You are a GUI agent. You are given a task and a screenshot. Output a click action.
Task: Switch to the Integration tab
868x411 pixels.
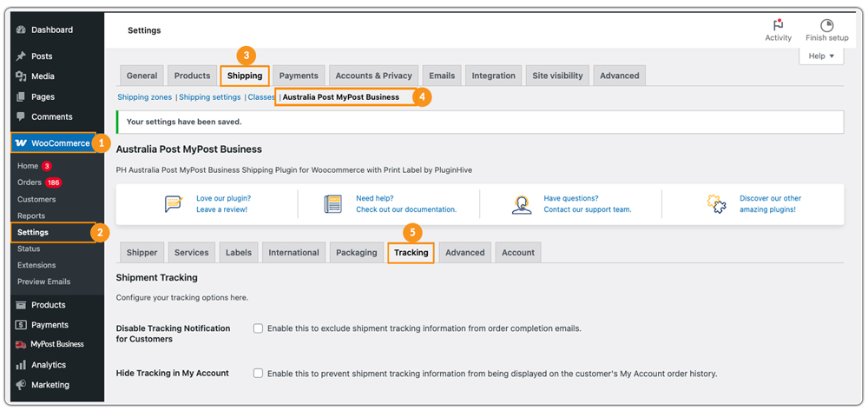coord(493,76)
